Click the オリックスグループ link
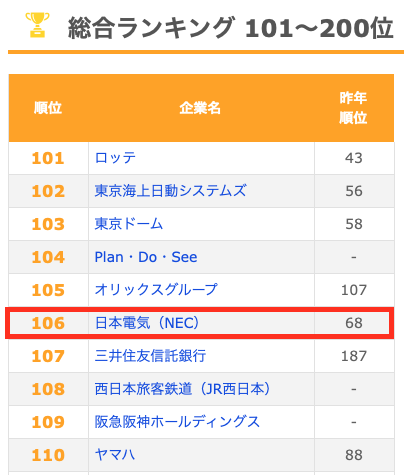This screenshot has height=475, width=404. point(156,290)
